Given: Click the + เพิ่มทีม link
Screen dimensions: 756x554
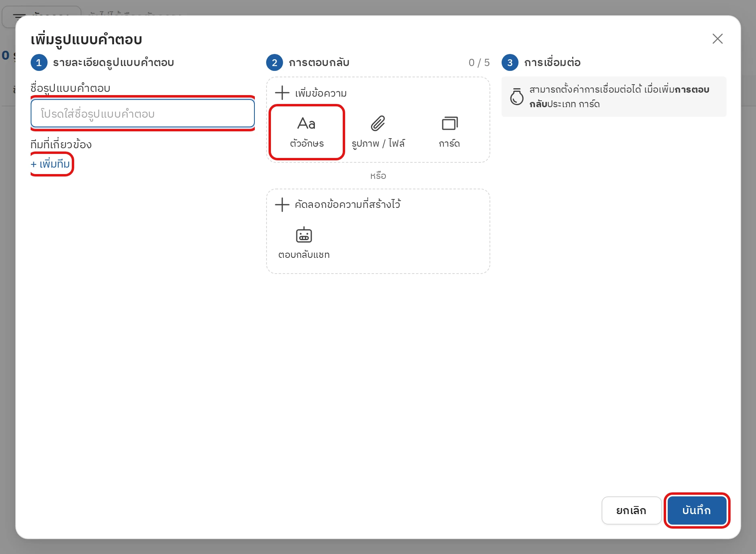Looking at the screenshot, I should (x=50, y=164).
